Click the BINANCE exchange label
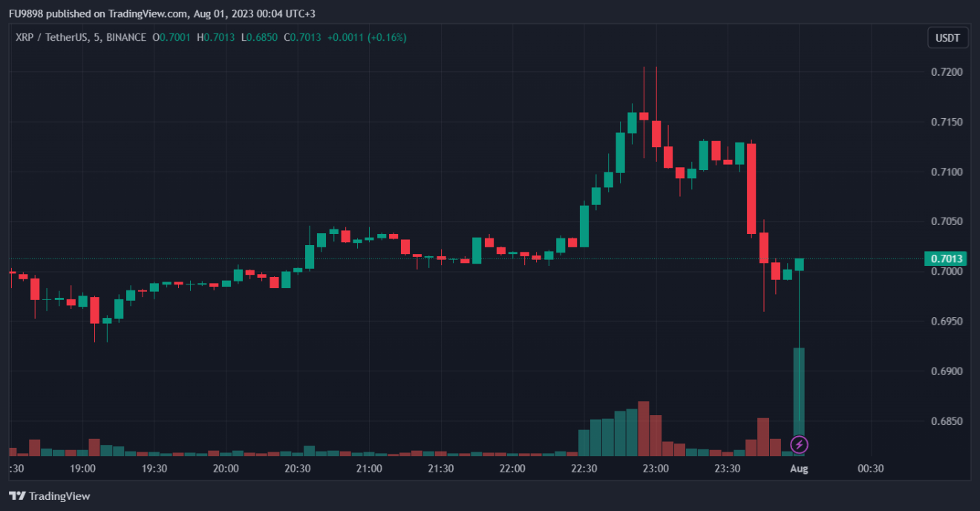Screen dimensions: 980x511 click(125, 37)
